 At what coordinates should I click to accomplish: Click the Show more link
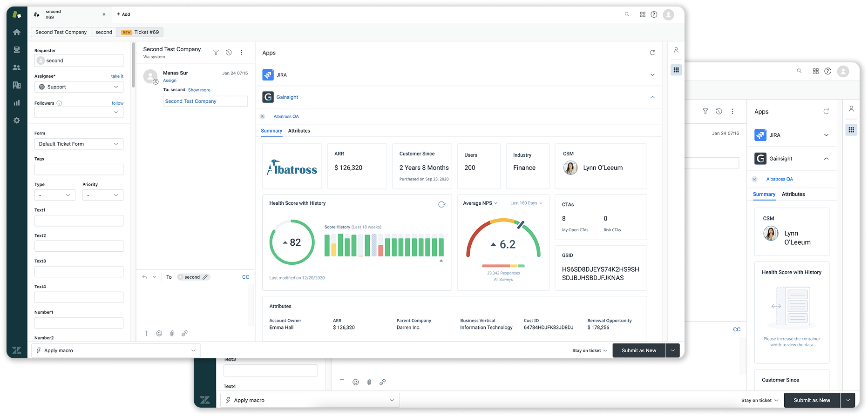(x=199, y=90)
